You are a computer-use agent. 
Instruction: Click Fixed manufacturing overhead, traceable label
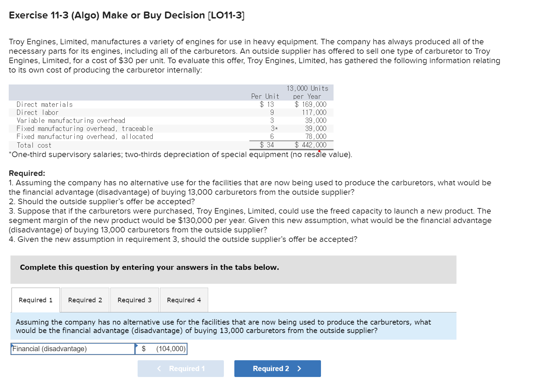pos(85,128)
